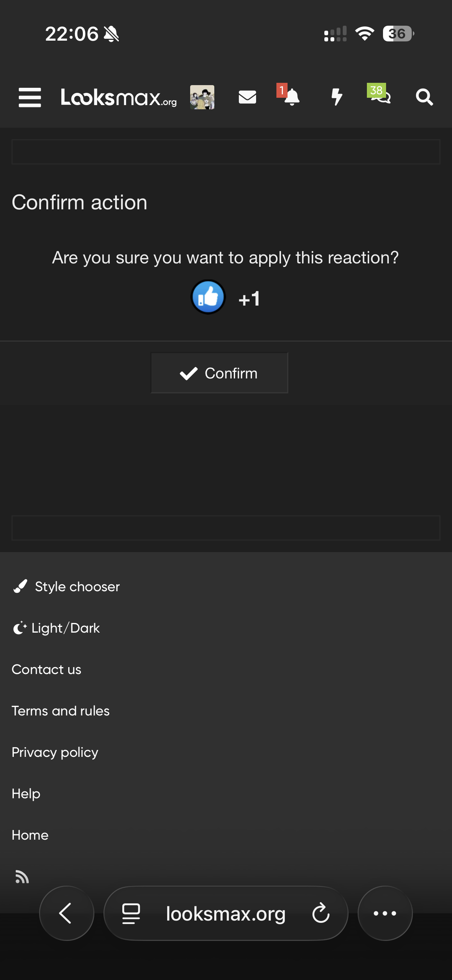
Task: Open Terms and rules page
Action: pyautogui.click(x=61, y=711)
